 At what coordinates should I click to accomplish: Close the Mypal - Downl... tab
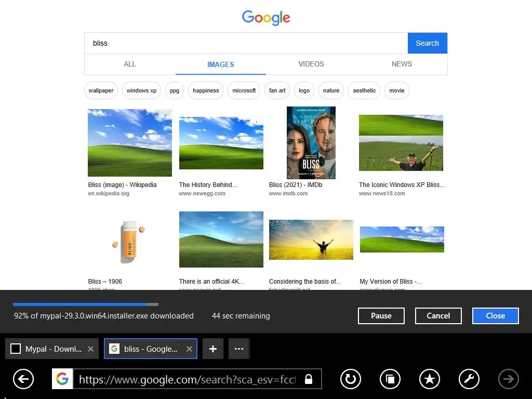90,349
